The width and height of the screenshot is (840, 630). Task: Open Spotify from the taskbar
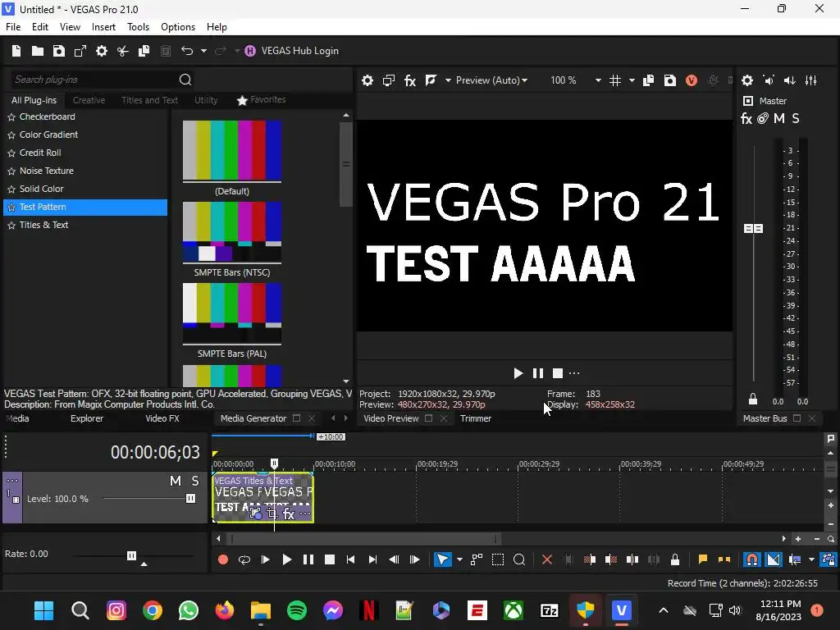[x=297, y=610]
